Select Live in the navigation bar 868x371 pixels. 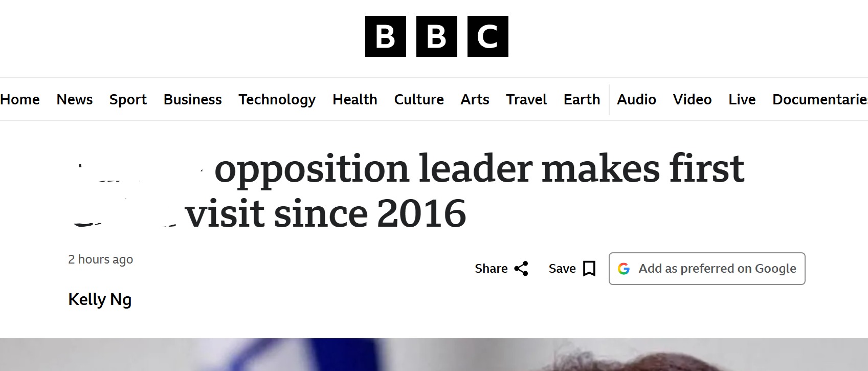point(742,99)
